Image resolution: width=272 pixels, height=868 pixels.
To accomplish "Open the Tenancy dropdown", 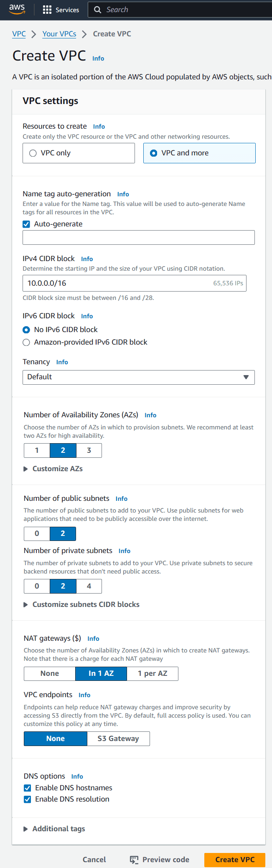I will [138, 377].
